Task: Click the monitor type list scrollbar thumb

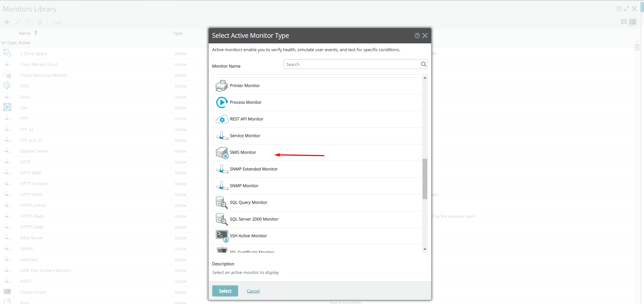Action: click(x=425, y=179)
